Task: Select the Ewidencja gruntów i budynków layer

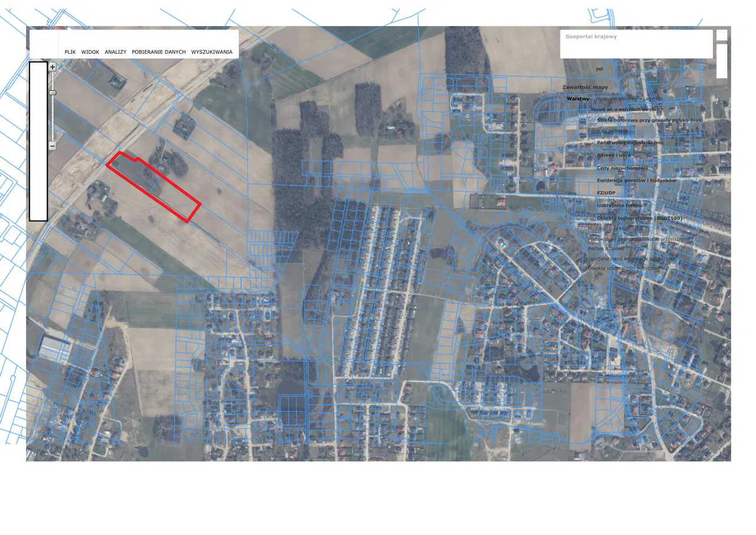Action: [636, 180]
